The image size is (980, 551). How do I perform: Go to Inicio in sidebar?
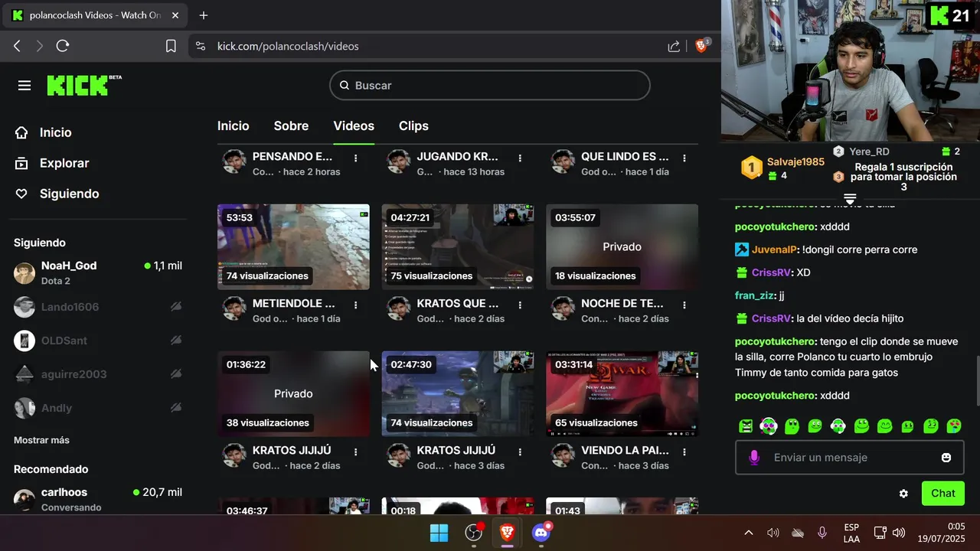click(x=43, y=132)
